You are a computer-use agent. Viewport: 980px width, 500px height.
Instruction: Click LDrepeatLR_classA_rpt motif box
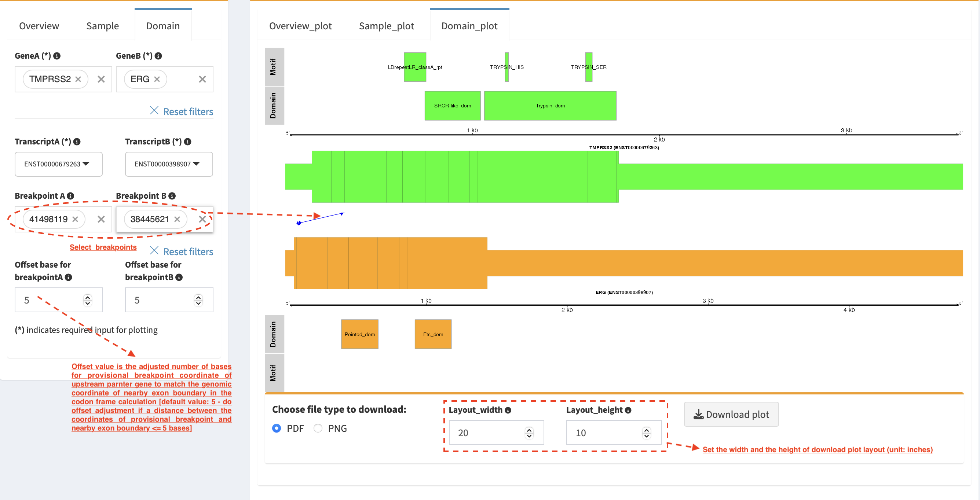tap(415, 67)
